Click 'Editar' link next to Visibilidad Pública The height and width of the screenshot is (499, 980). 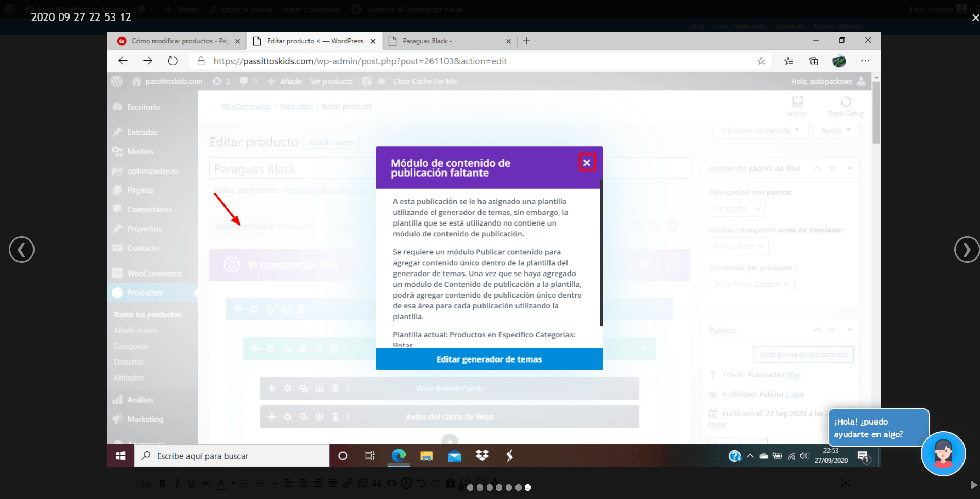pyautogui.click(x=795, y=394)
